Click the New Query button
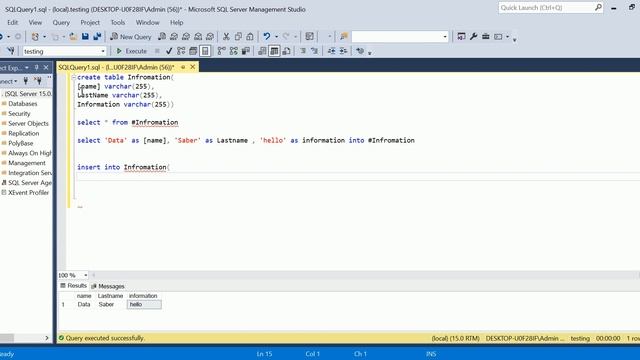The width and height of the screenshot is (640, 360). tap(131, 37)
